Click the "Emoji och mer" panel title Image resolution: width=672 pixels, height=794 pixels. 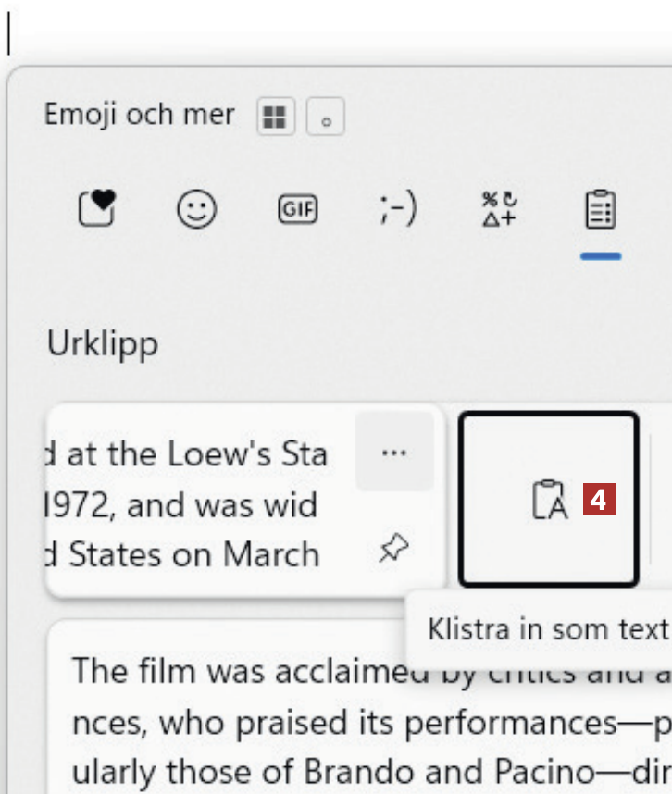click(x=139, y=116)
